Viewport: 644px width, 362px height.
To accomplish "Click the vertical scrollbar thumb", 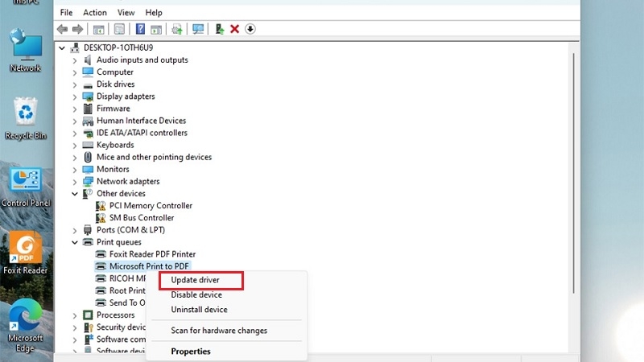I will click(573, 173).
